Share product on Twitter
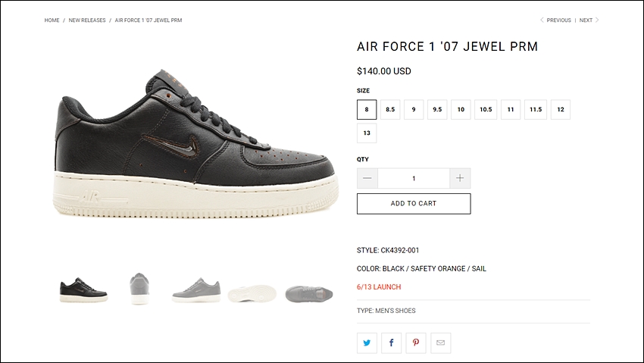 click(367, 343)
